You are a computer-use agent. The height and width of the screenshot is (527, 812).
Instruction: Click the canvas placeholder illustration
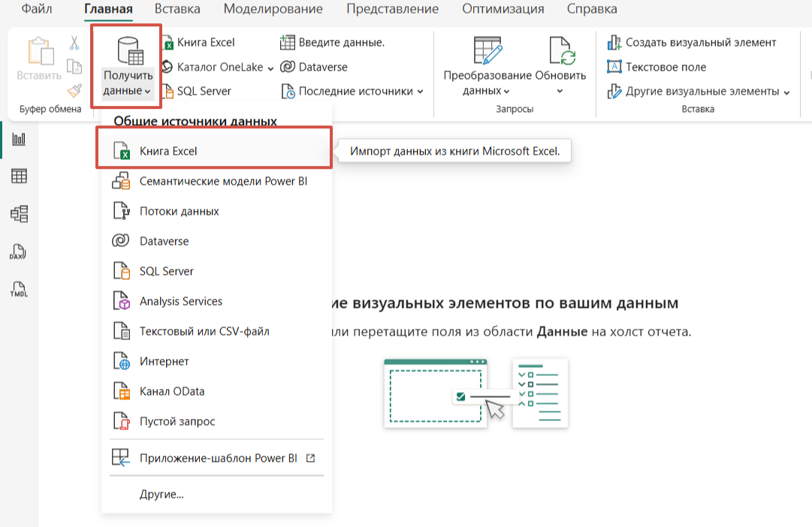[x=476, y=393]
